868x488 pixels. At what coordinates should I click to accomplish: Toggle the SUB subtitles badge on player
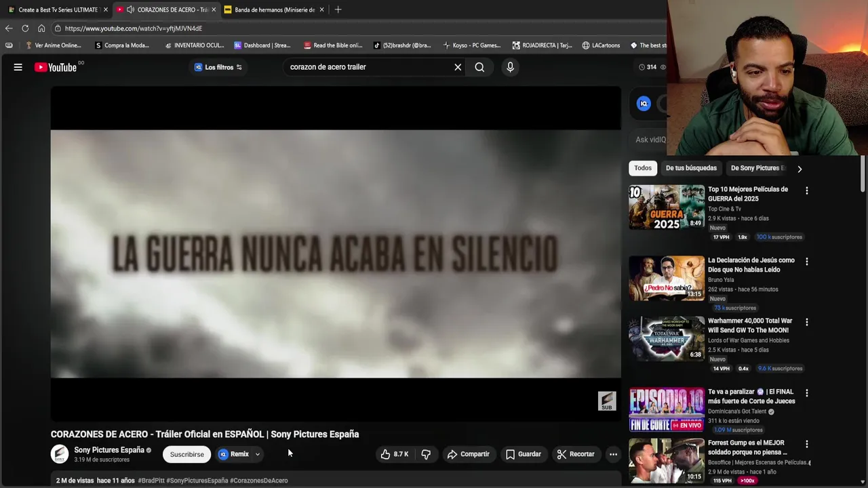click(x=607, y=401)
